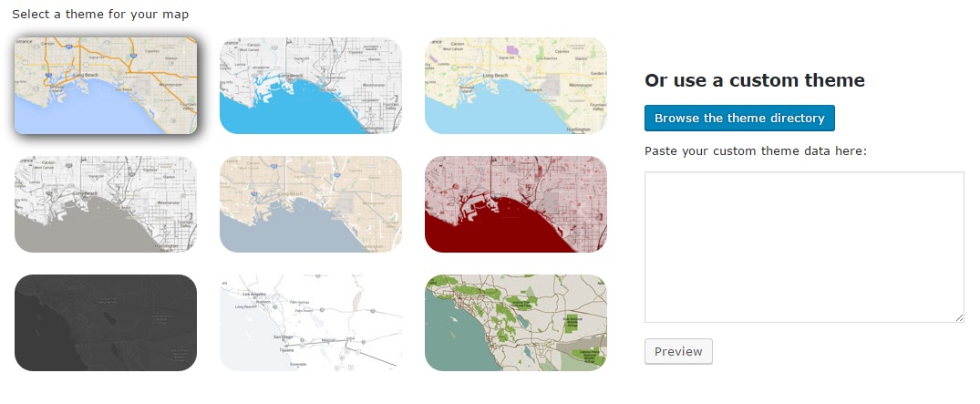The height and width of the screenshot is (404, 980).
Task: Pick the pale yellow theme with purple patch
Action: (516, 86)
